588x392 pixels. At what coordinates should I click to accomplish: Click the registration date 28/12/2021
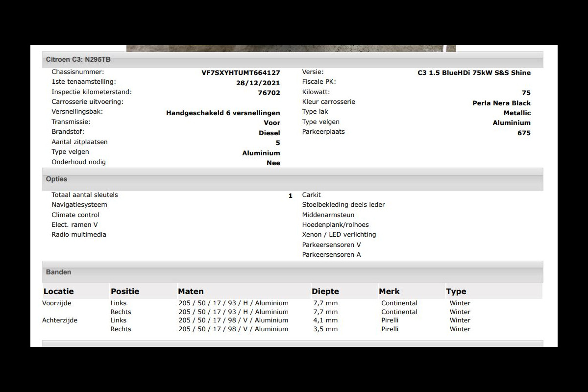(x=258, y=83)
